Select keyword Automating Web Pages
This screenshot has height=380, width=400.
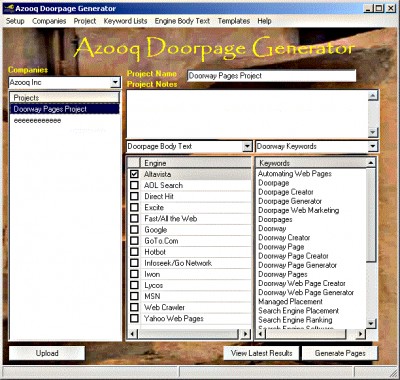(295, 174)
